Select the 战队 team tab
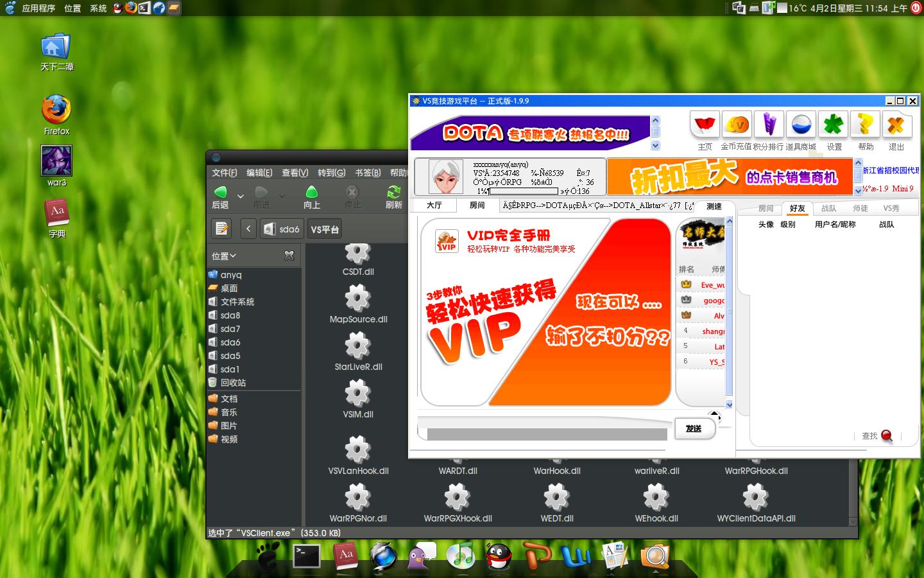The width and height of the screenshot is (924, 578). (x=829, y=208)
